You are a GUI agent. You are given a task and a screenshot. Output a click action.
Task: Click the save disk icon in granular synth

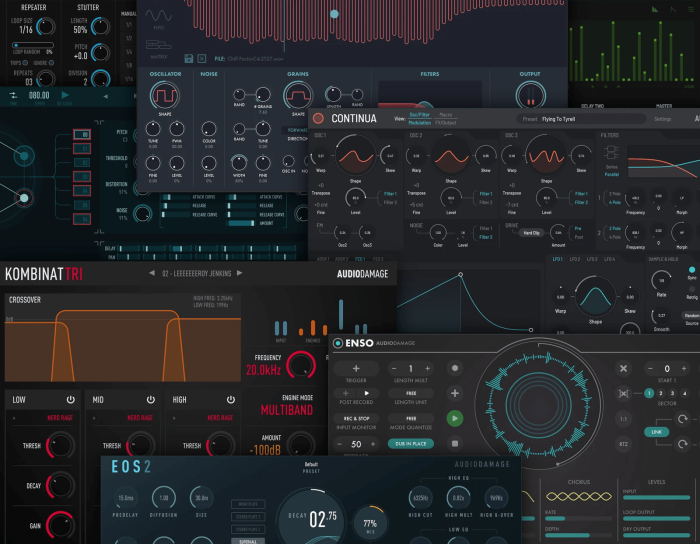click(189, 58)
